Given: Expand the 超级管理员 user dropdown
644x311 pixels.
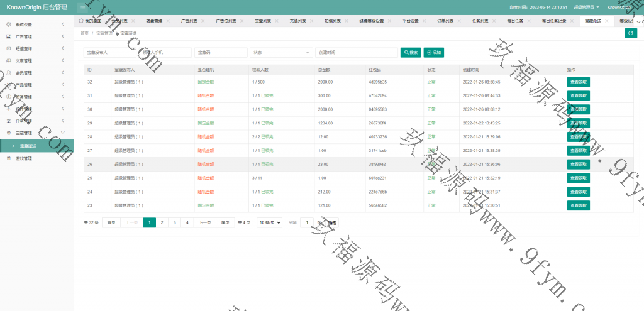Looking at the screenshot, I should [587, 7].
